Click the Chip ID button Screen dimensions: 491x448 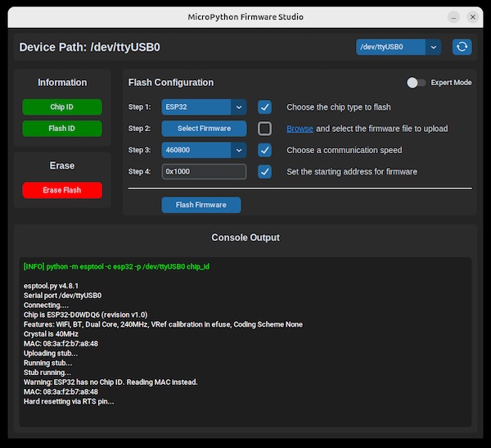click(x=62, y=107)
